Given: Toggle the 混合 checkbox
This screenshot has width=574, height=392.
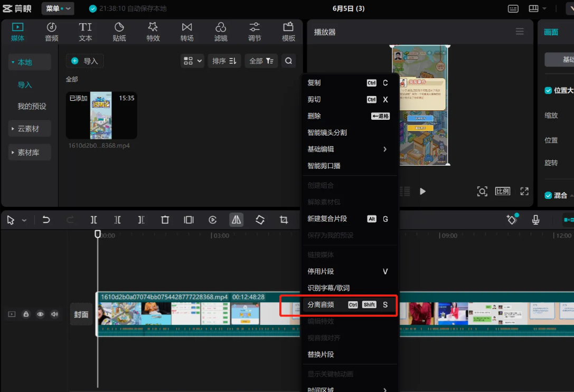Looking at the screenshot, I should point(548,195).
